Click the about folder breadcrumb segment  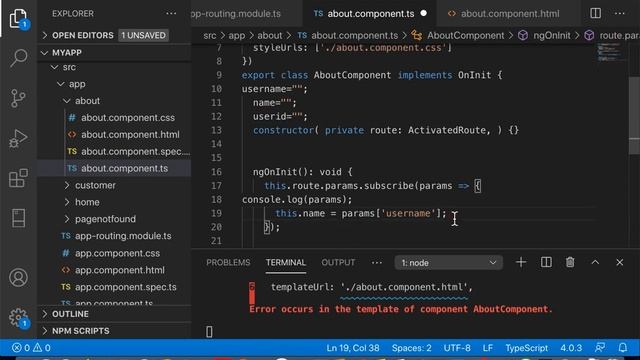(269, 36)
